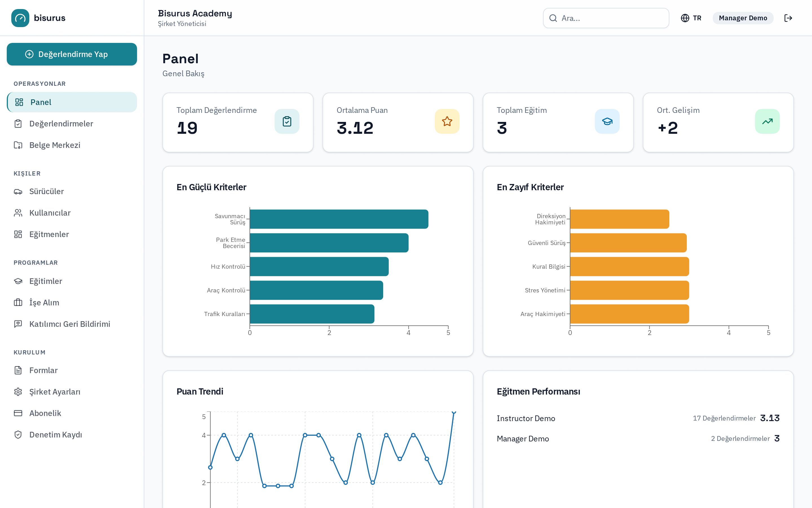Click the star icon on Ortalama Puan card

tap(447, 121)
